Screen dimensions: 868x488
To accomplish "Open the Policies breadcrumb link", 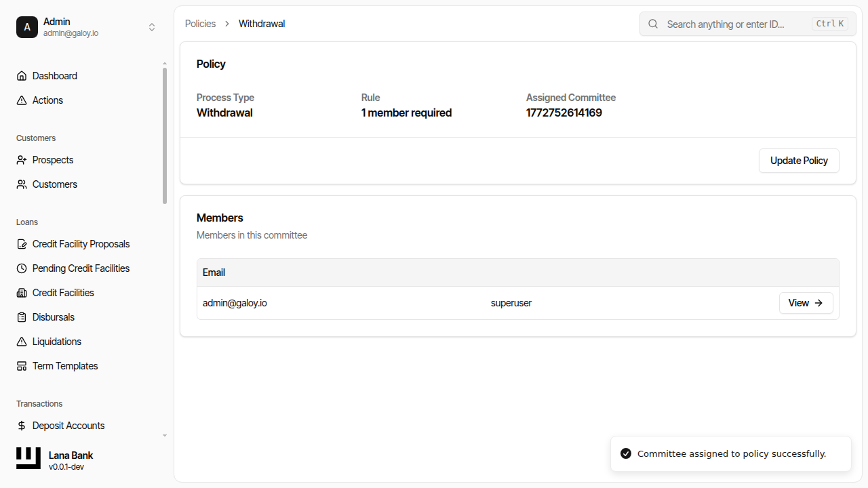I will coord(200,23).
